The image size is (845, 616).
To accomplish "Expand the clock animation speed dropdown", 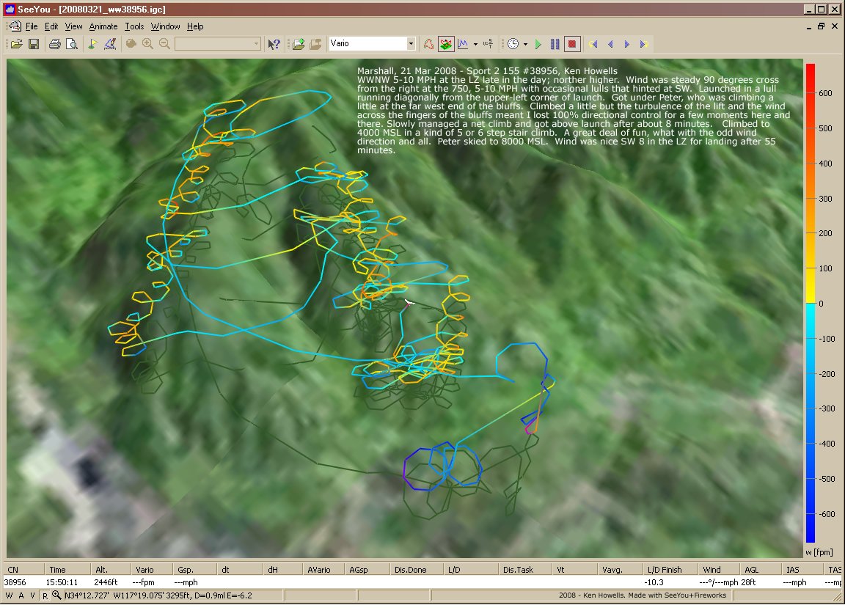I will (x=525, y=44).
